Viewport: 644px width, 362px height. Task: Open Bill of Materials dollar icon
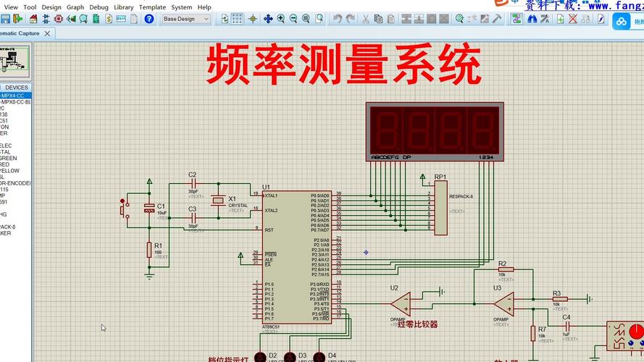point(109,19)
